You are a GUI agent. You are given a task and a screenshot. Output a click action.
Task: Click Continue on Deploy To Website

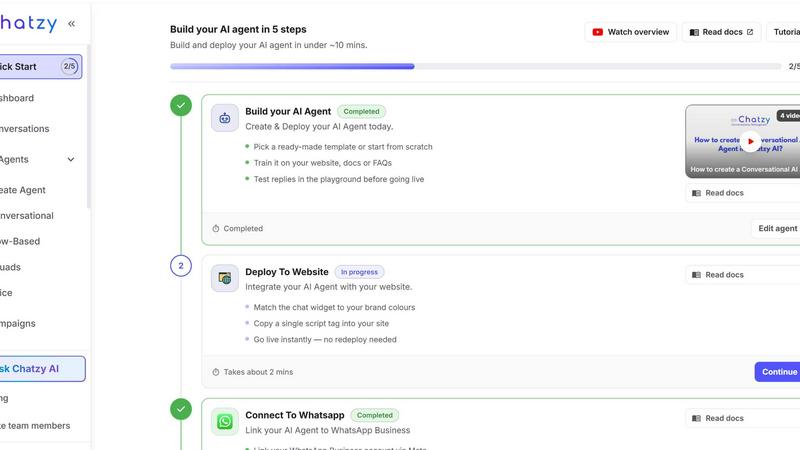[x=778, y=372]
